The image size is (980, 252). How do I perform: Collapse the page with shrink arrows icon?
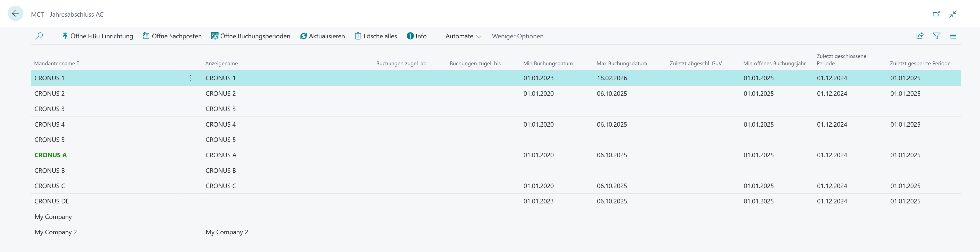953,14
